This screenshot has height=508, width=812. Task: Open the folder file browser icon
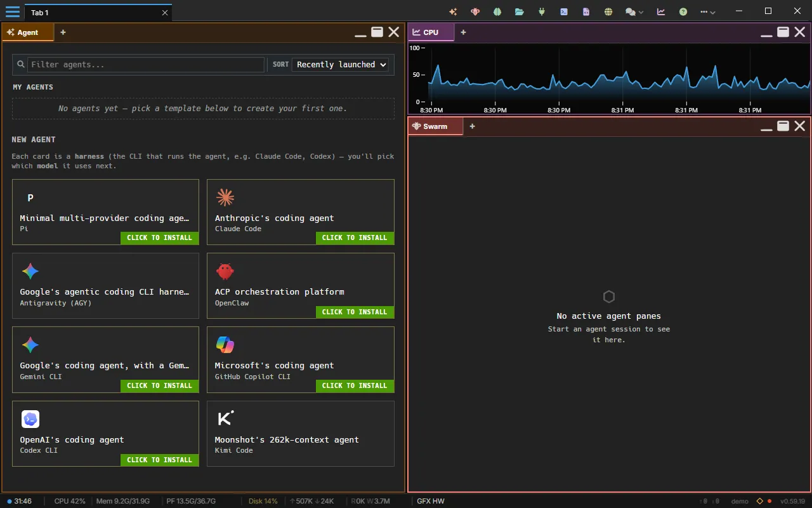click(520, 12)
